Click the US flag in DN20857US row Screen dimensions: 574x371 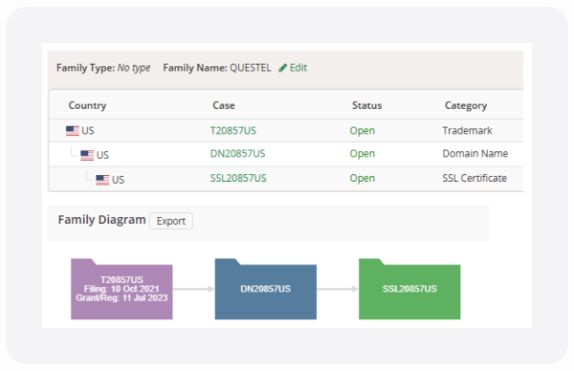coord(87,155)
